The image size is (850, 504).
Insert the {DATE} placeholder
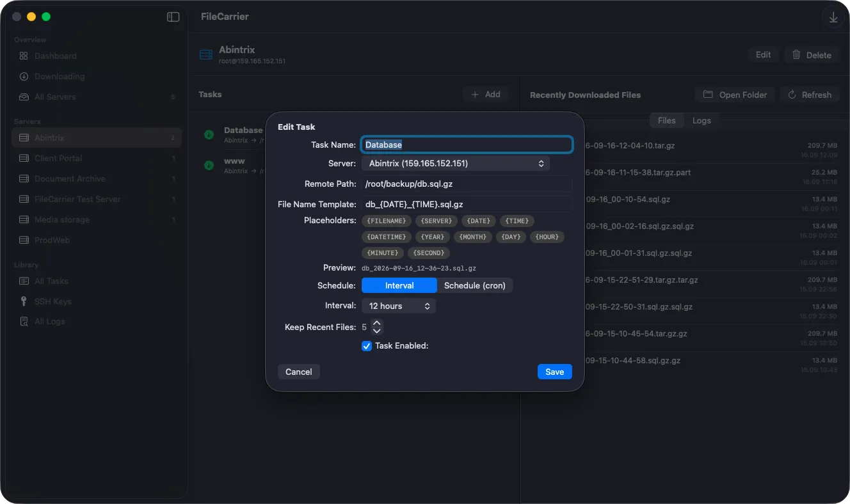479,221
